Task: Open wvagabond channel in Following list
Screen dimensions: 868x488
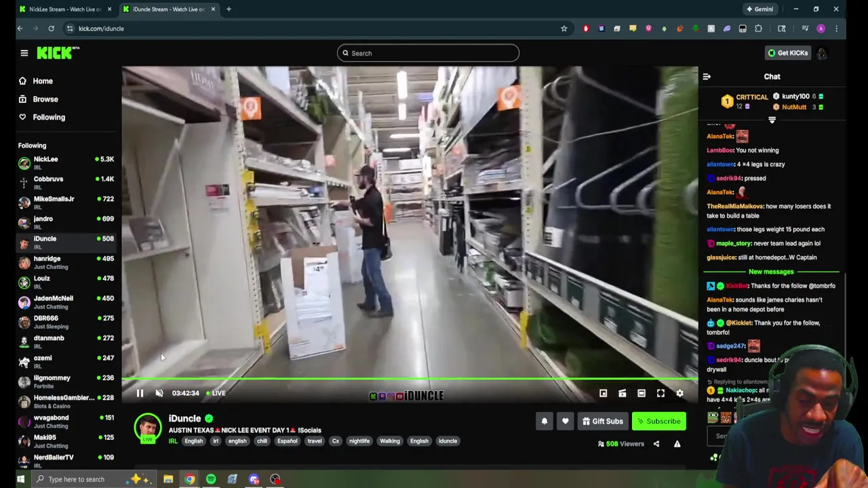Action: [66, 421]
